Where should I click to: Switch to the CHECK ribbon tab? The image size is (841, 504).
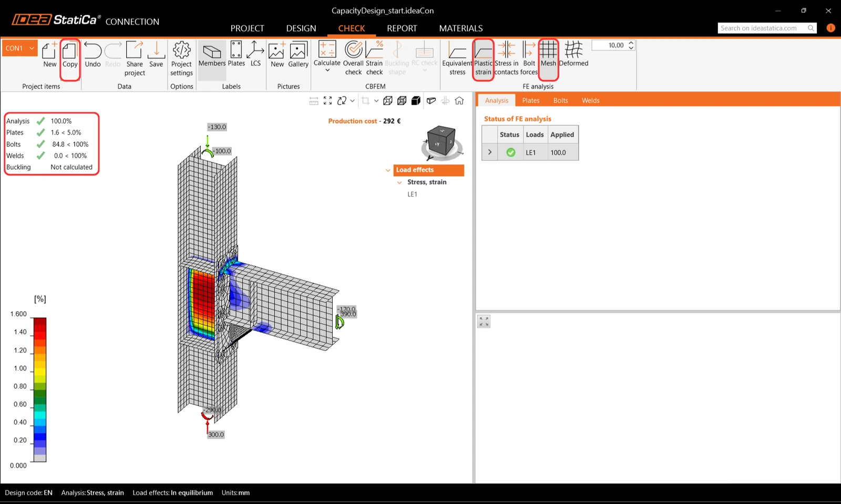[352, 28]
